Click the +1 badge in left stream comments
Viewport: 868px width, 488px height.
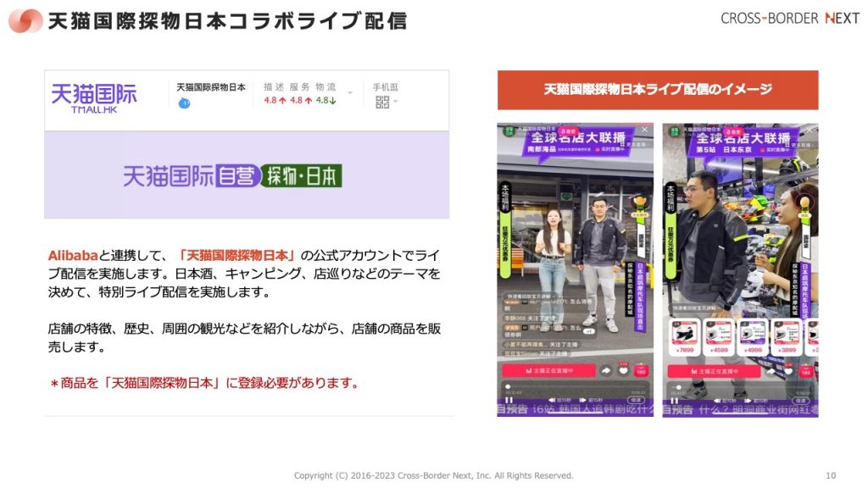pos(589,331)
